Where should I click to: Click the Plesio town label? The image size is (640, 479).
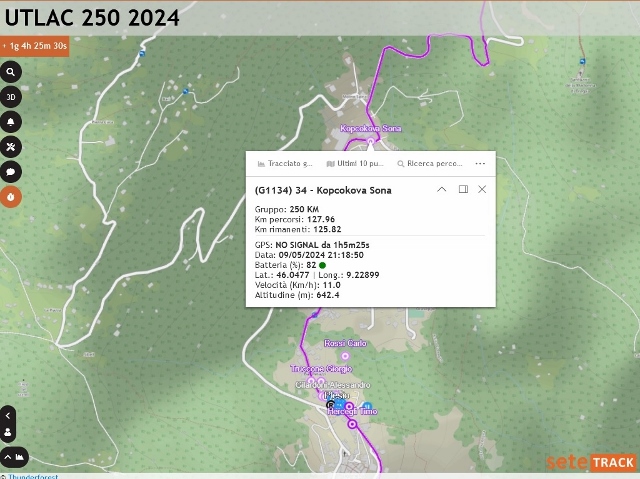pos(338,396)
